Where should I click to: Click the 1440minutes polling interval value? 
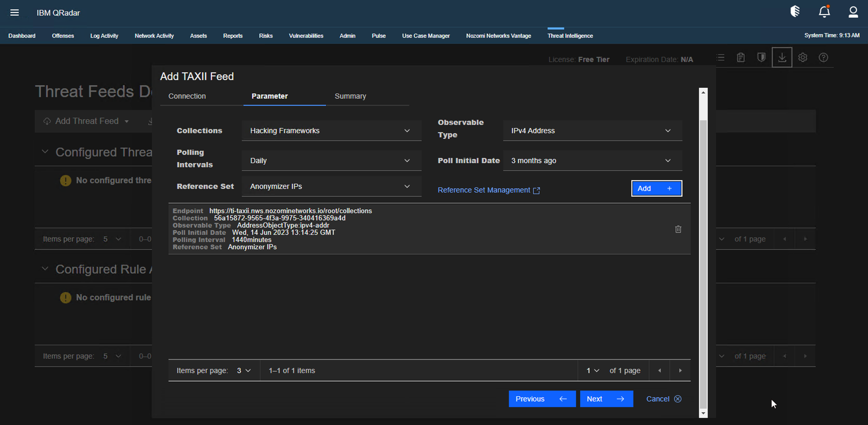click(x=252, y=240)
